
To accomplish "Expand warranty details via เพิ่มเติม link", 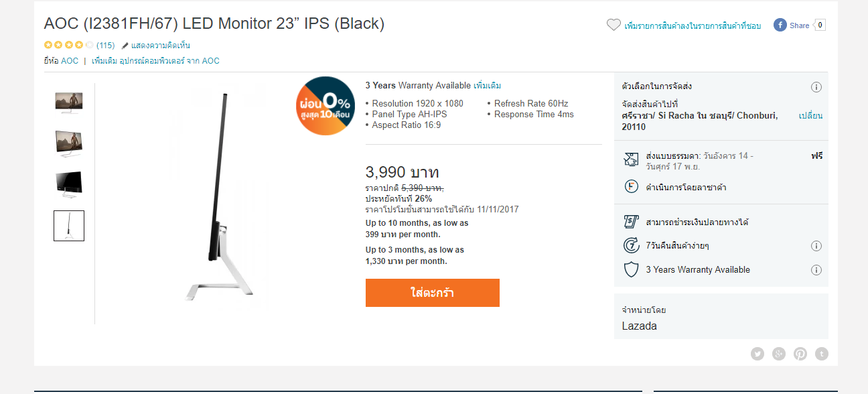I will coord(487,86).
